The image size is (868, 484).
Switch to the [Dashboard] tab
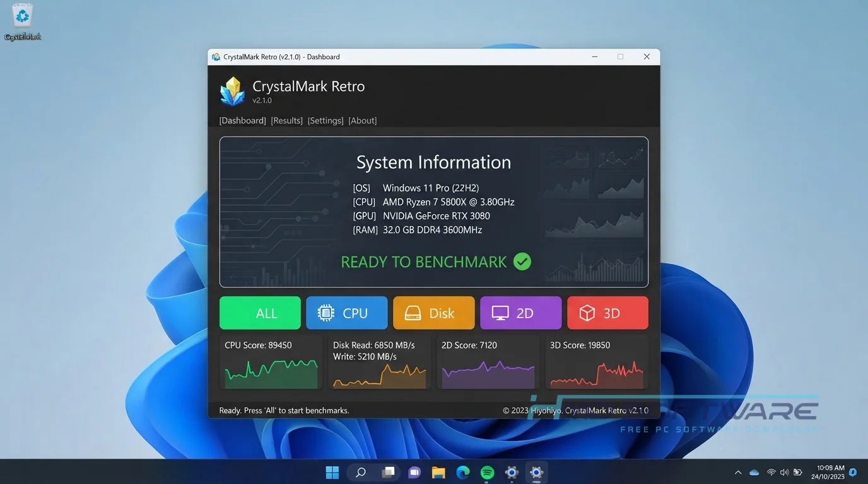coord(242,120)
